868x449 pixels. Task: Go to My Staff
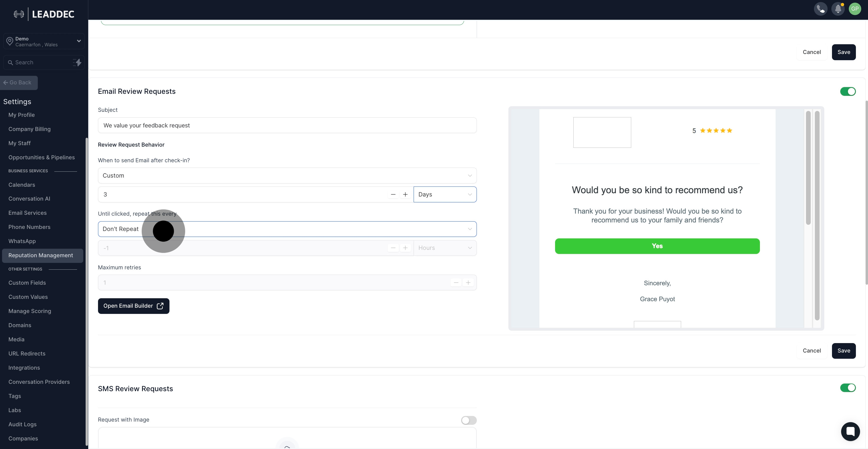click(x=19, y=143)
